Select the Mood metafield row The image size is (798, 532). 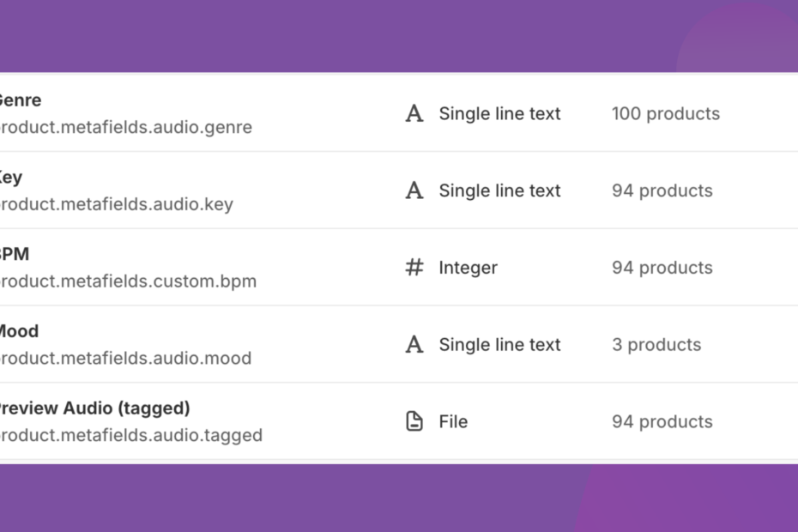[x=17, y=331]
